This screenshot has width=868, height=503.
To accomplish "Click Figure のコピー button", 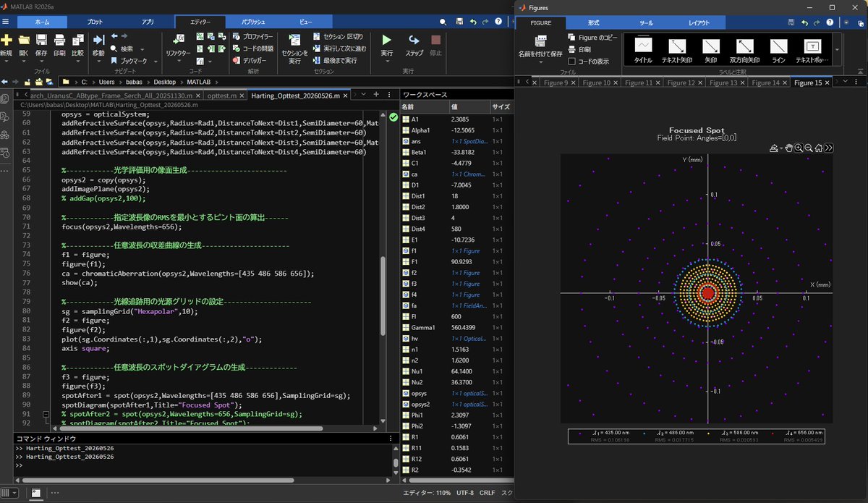I will click(592, 37).
